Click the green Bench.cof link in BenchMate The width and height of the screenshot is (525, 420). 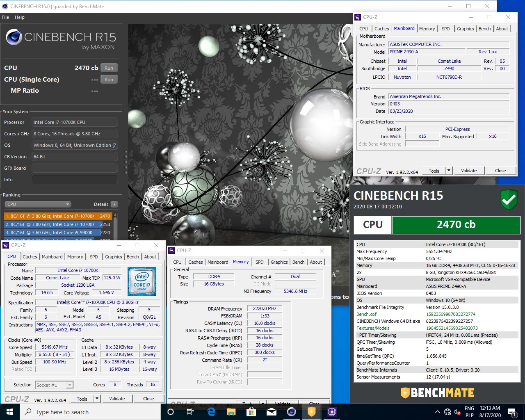click(x=366, y=314)
